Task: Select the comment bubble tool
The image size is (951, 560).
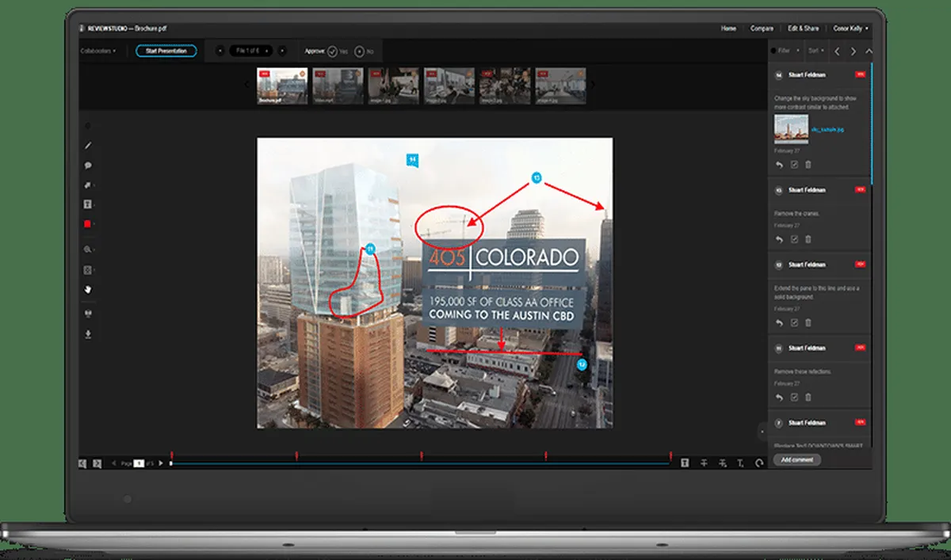Action: pos(88,166)
